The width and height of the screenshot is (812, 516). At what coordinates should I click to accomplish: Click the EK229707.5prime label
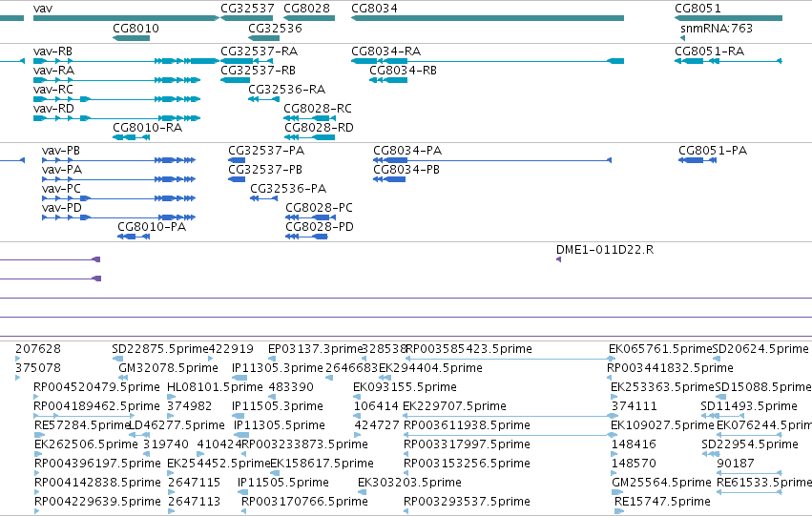point(455,406)
